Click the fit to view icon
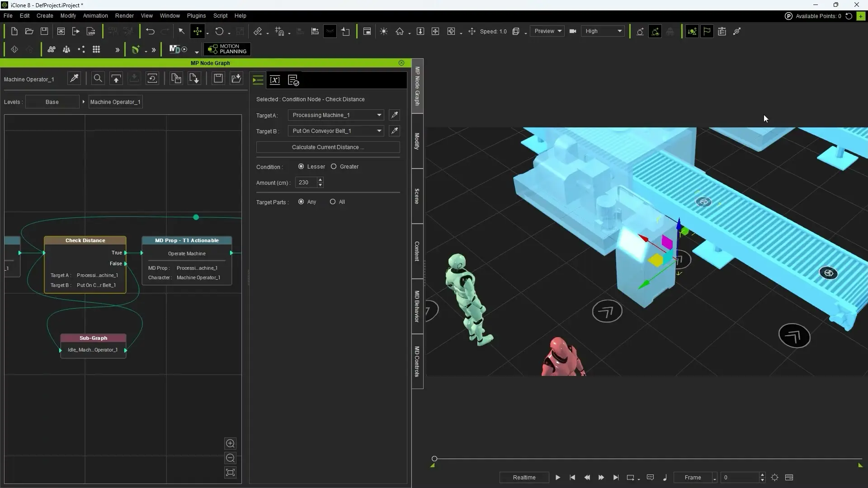 (230, 473)
